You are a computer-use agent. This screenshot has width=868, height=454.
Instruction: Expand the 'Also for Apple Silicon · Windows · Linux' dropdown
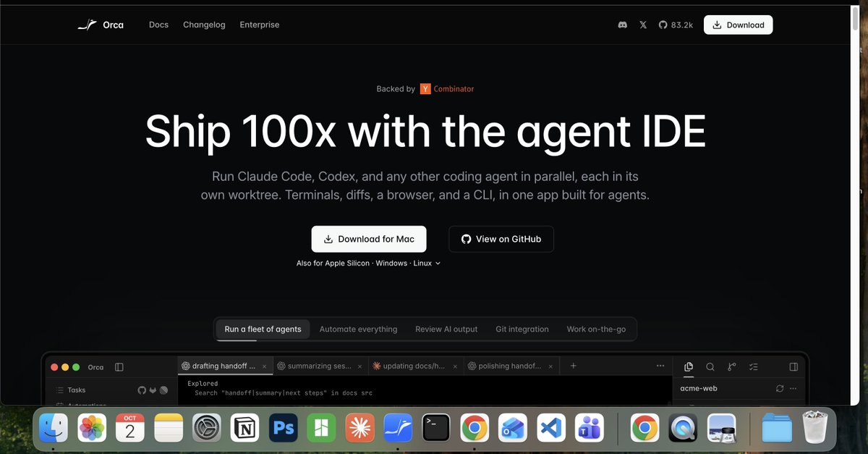coord(368,264)
